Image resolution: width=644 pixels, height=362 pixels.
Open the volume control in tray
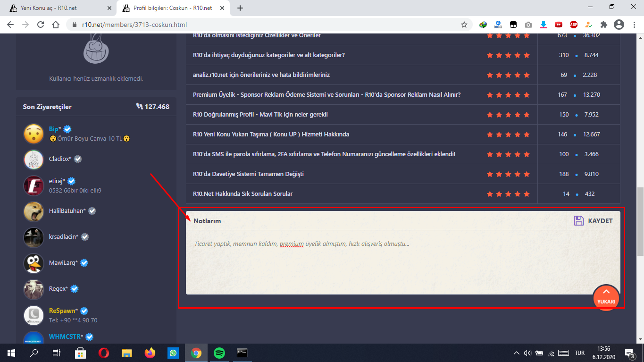click(x=527, y=353)
